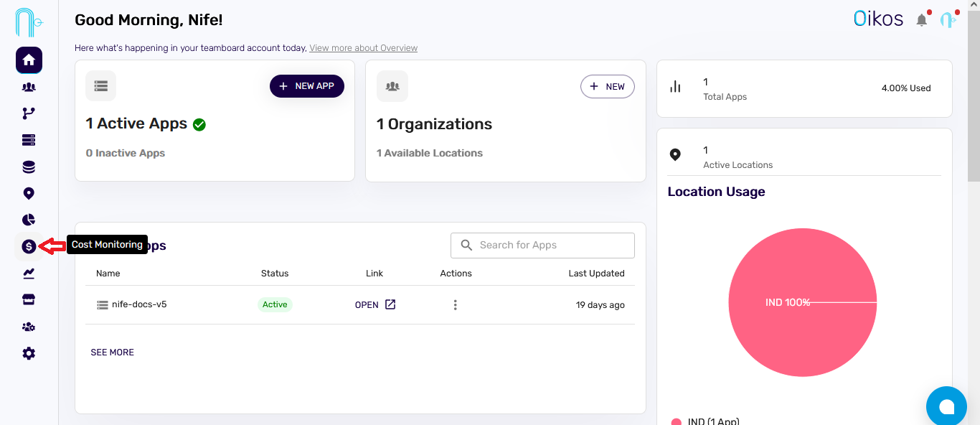Expand apps list with SEE MORE
This screenshot has width=980, height=425.
click(x=112, y=352)
